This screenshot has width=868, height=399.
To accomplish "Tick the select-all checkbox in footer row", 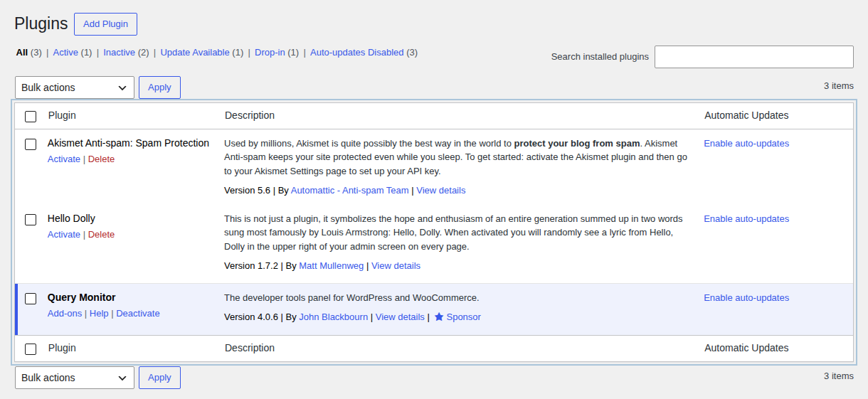I will click(x=31, y=349).
